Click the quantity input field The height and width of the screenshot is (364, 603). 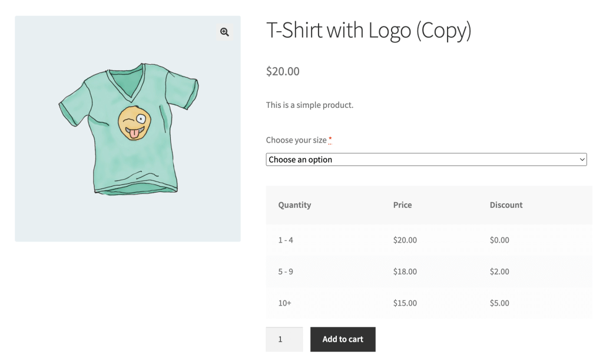coord(284,339)
